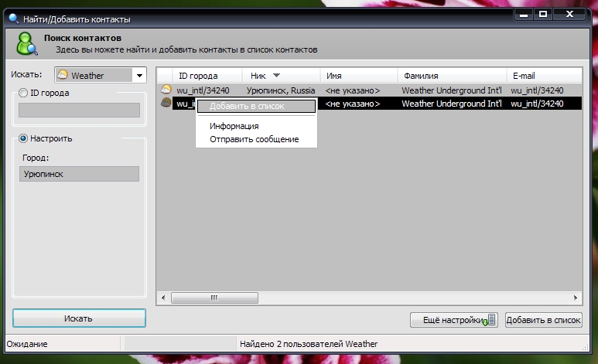Select the Настроить radio button
The width and height of the screenshot is (598, 364).
23,138
